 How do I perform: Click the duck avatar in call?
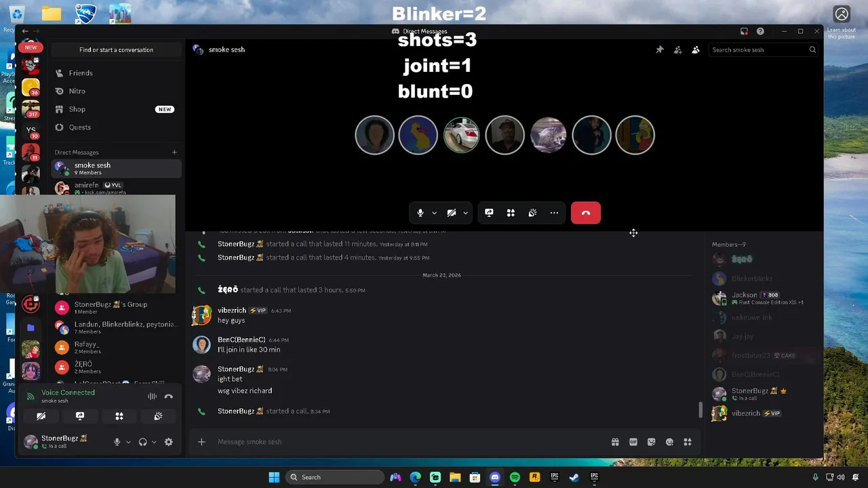[418, 135]
